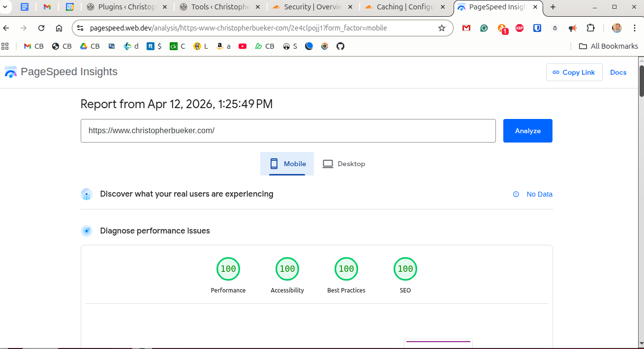Open the pinned Google Calendar tab
Image resolution: width=644 pixels, height=349 pixels.
pos(70,7)
